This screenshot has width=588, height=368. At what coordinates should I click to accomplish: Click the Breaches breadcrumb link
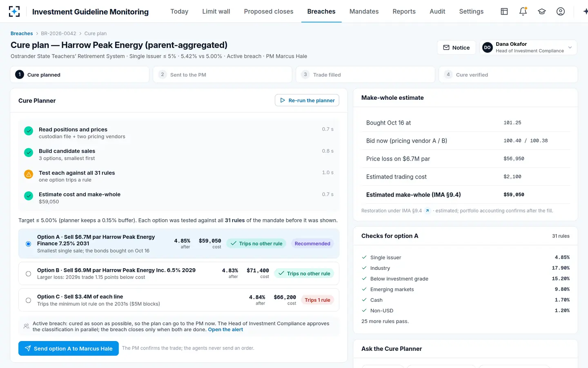(22, 34)
